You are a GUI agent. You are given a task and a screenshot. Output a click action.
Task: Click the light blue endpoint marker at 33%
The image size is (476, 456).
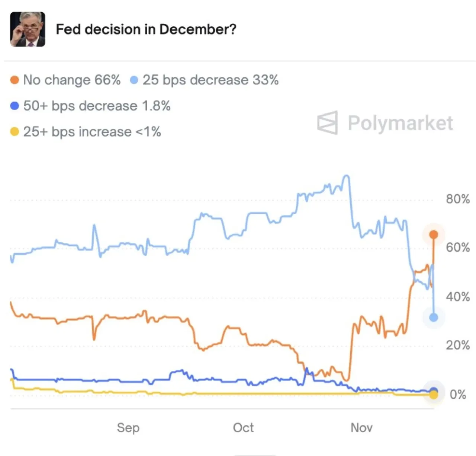click(434, 318)
